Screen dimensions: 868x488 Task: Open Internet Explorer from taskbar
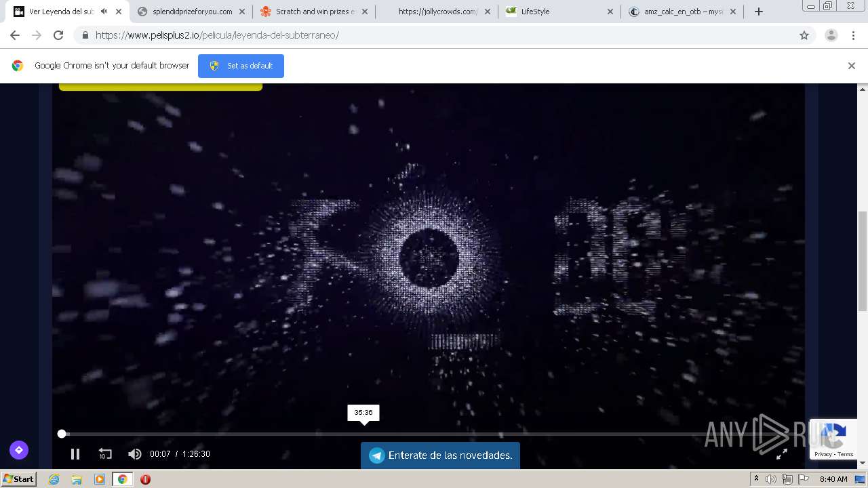(54, 479)
